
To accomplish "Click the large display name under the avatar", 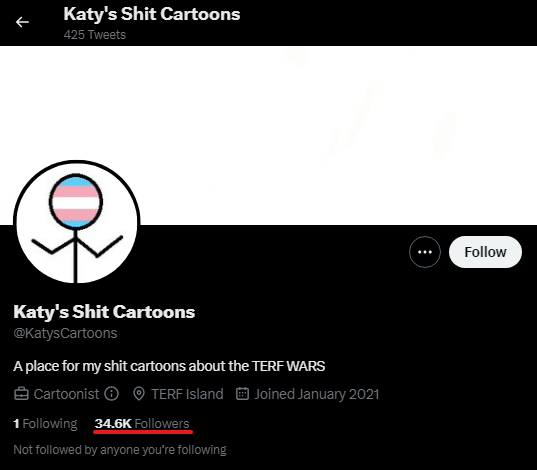I will click(x=104, y=312).
